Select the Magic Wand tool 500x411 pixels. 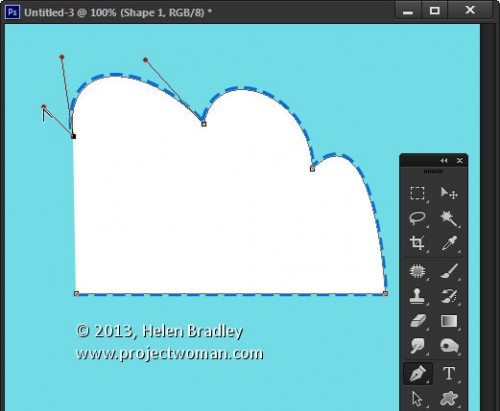[x=449, y=218]
